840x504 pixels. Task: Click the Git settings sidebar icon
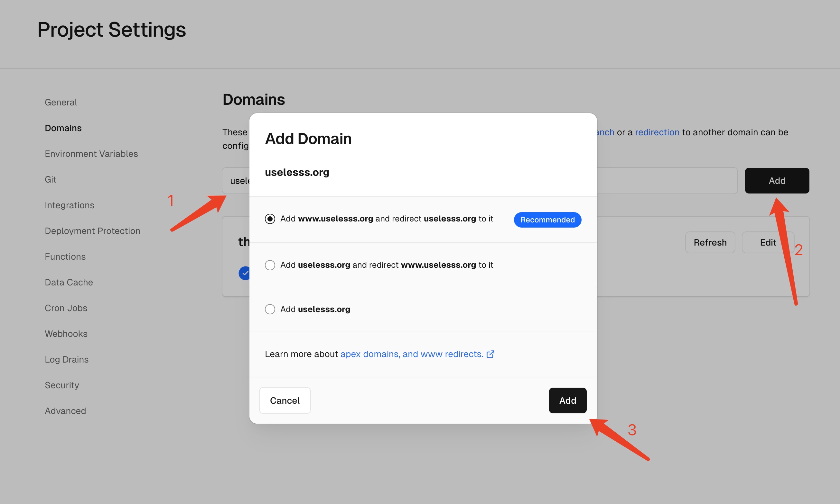(51, 179)
